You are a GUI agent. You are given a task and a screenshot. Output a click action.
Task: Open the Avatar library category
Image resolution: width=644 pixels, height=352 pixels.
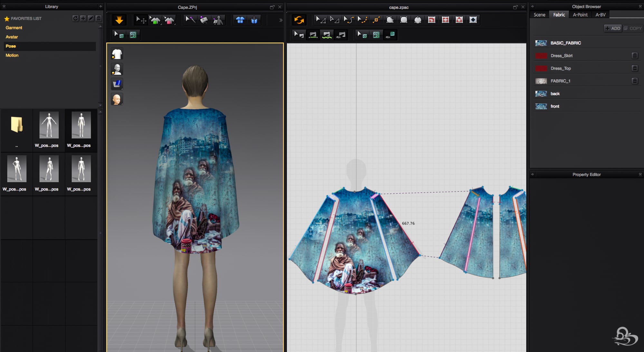[x=12, y=37]
